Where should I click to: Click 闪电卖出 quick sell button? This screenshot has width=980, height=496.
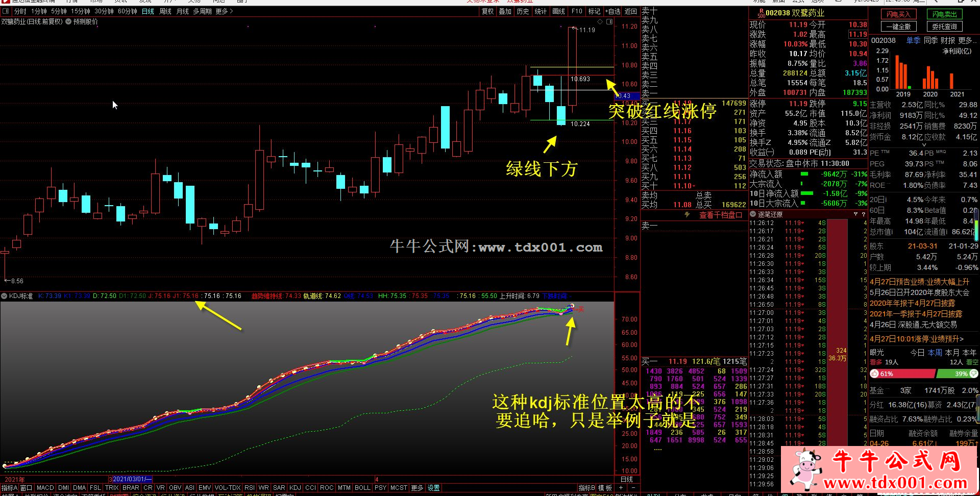(945, 14)
